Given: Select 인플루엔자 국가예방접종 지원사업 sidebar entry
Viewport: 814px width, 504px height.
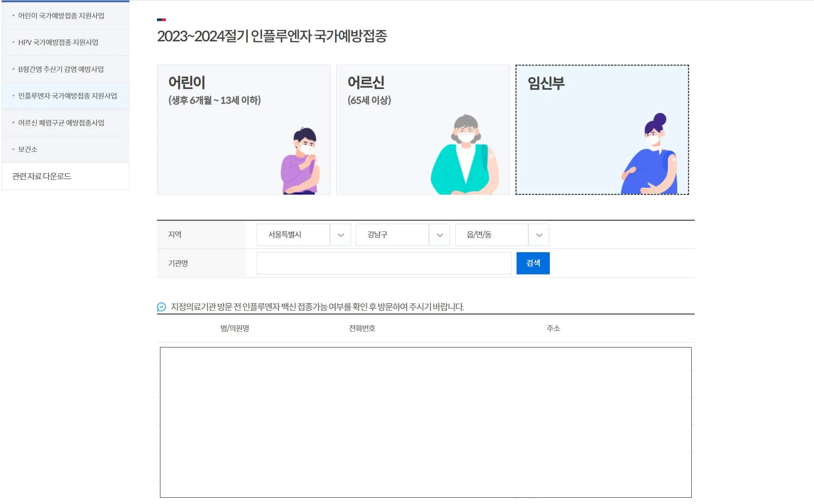Looking at the screenshot, I should pyautogui.click(x=65, y=96).
